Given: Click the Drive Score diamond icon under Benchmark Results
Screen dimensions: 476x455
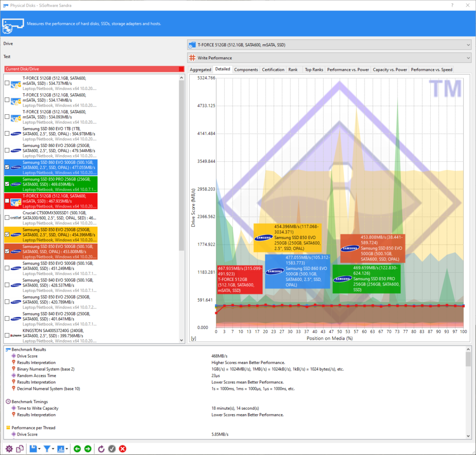Looking at the screenshot, I should 14,356.
